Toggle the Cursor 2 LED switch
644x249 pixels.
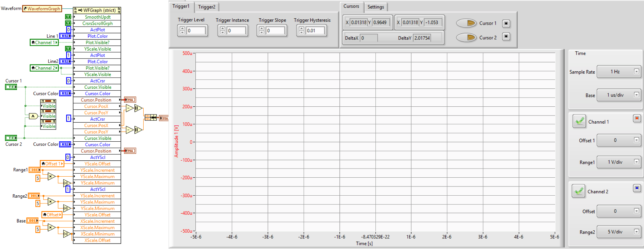pyautogui.click(x=466, y=37)
